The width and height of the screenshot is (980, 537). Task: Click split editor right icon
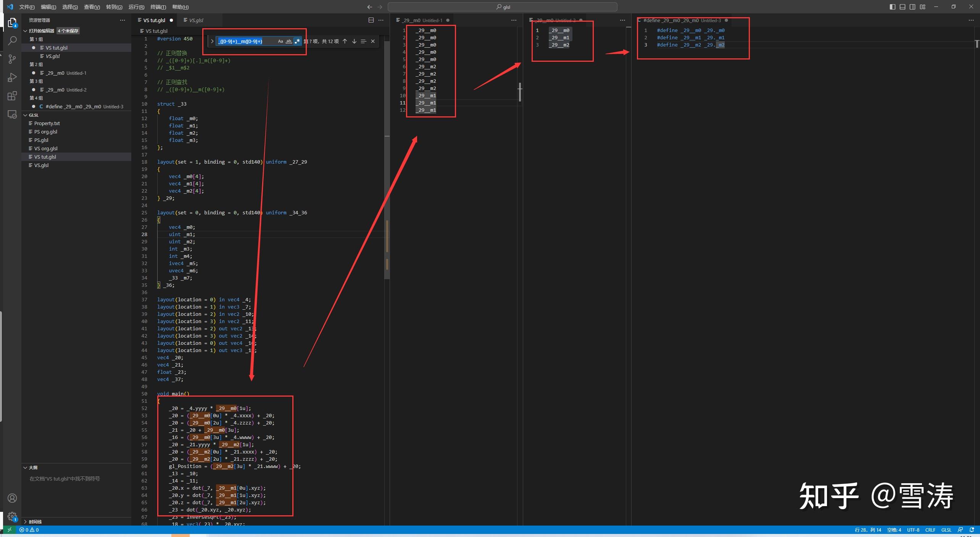pos(371,20)
